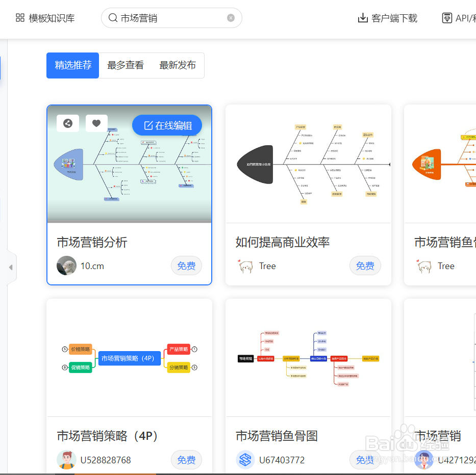Image resolution: width=476 pixels, height=475 pixels.
Task: Click 免费 badge on 市场营销分析 card
Action: 186,266
